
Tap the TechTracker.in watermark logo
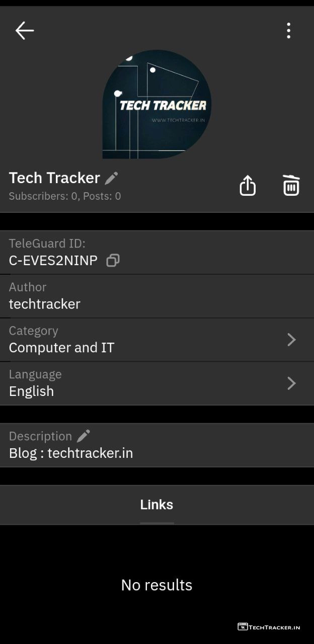click(269, 627)
